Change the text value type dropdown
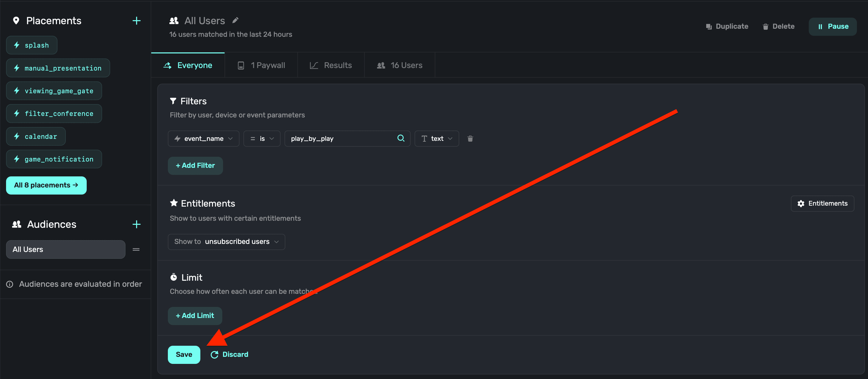Viewport: 868px width, 379px height. (436, 139)
